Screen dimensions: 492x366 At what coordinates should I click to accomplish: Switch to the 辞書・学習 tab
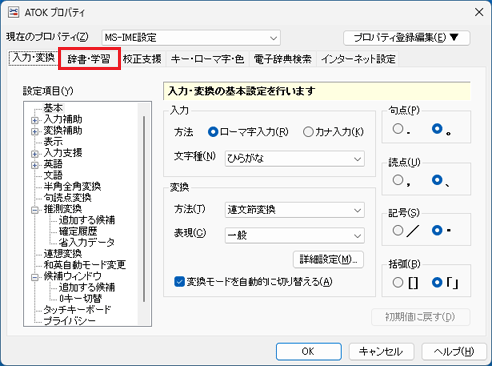point(89,59)
